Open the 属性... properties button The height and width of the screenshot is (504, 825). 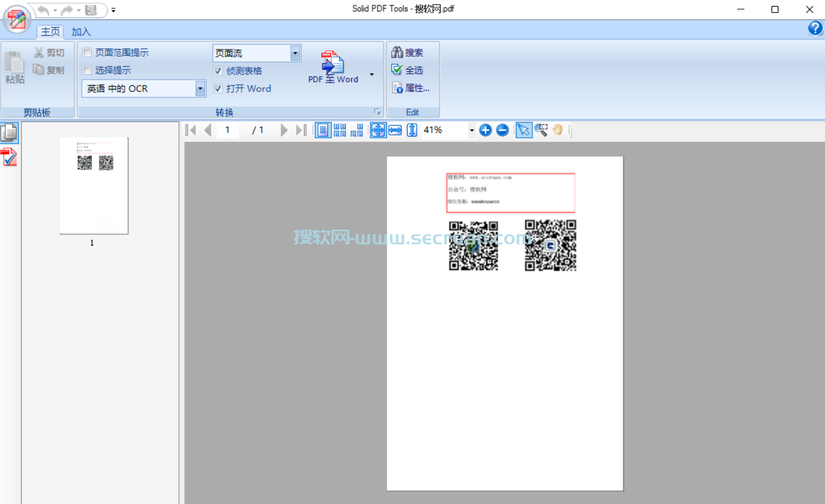(x=410, y=88)
